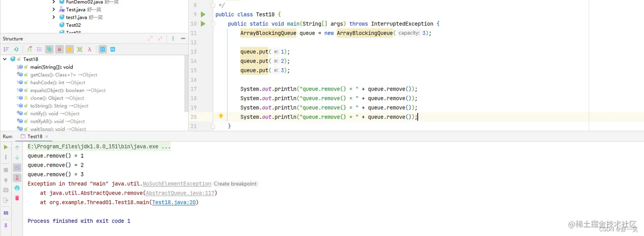Click the exit process icon
This screenshot has width=644, height=236.
click(6, 200)
